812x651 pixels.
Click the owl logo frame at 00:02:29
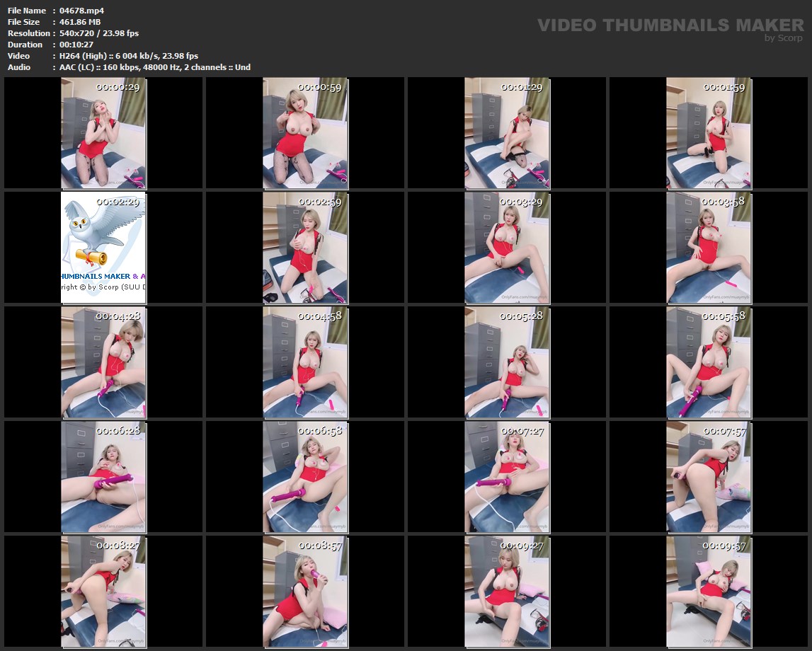pyautogui.click(x=103, y=247)
